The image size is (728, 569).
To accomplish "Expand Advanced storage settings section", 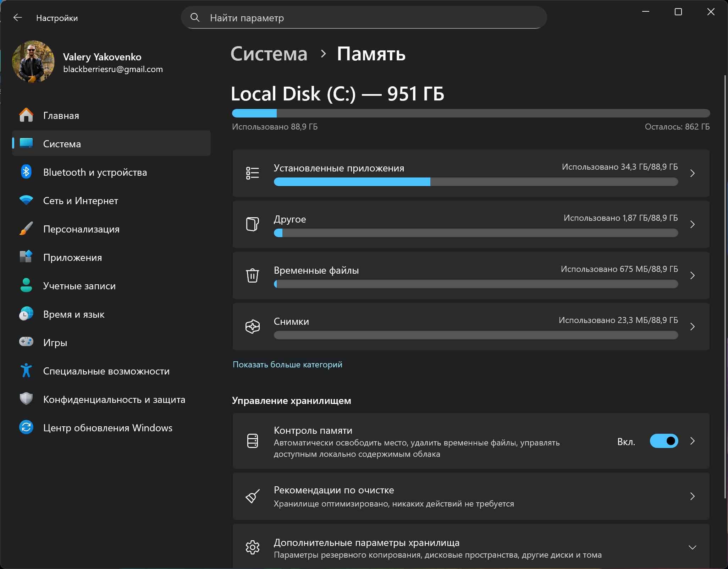I will [x=692, y=547].
